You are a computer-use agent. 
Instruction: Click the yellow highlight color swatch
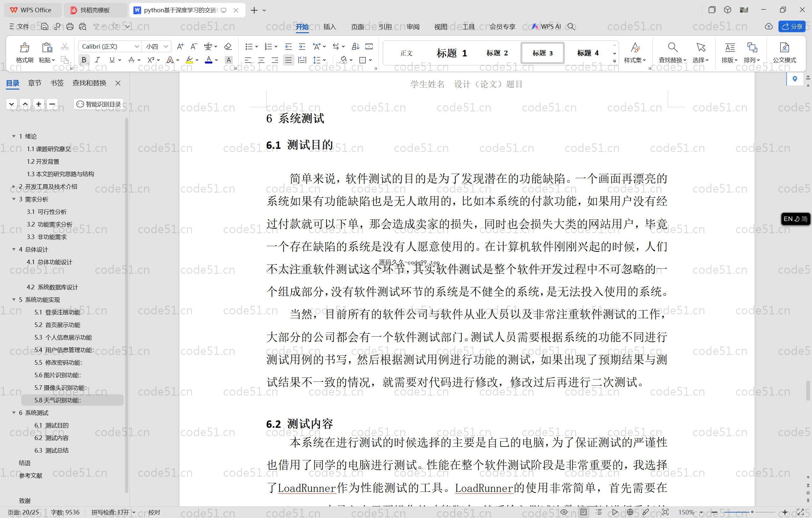pyautogui.click(x=189, y=60)
